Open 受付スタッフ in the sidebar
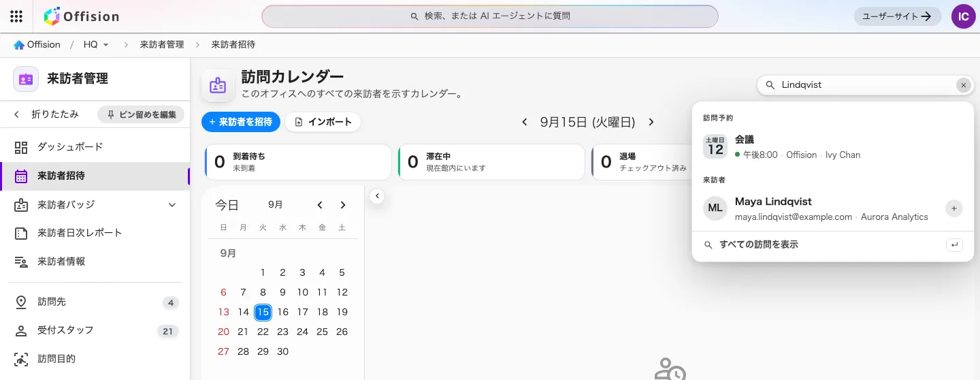This screenshot has height=380, width=980. pos(95,331)
